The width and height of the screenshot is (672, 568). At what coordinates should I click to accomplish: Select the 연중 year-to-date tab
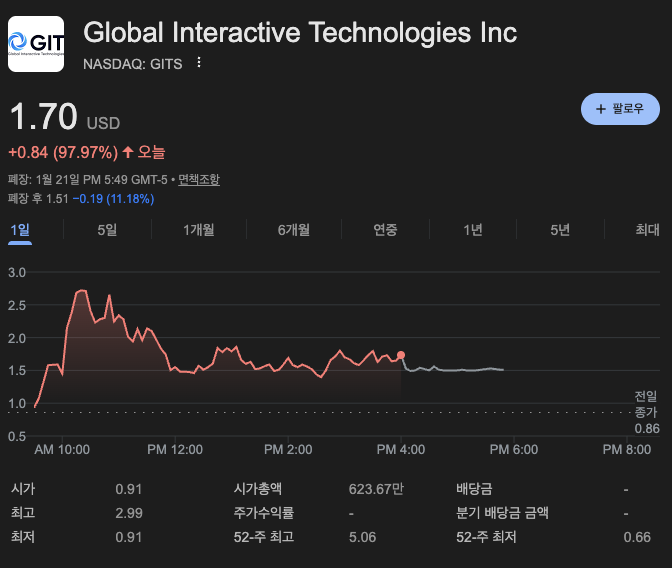pos(385,230)
